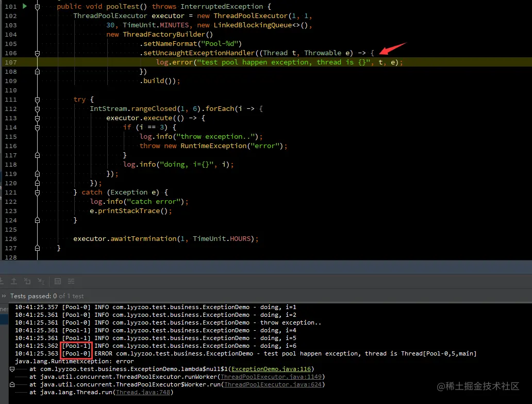Click line number 107 in the gutter
This screenshot has width=532, height=404.
point(11,62)
